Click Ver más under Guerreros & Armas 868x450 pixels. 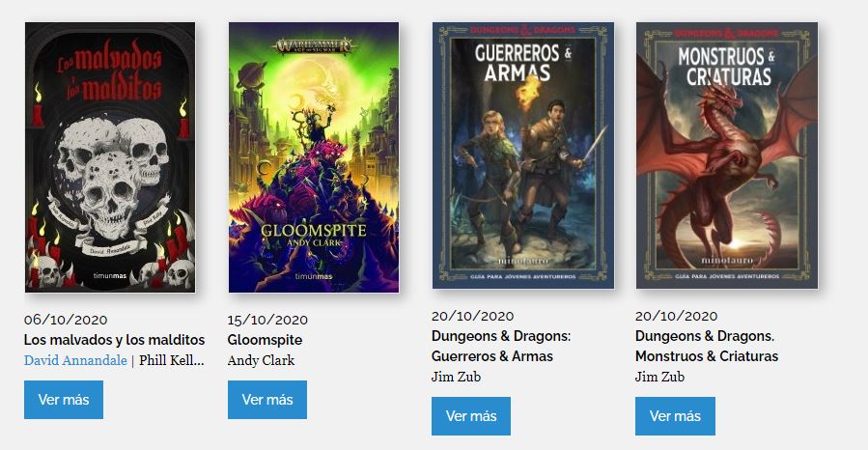(x=471, y=416)
